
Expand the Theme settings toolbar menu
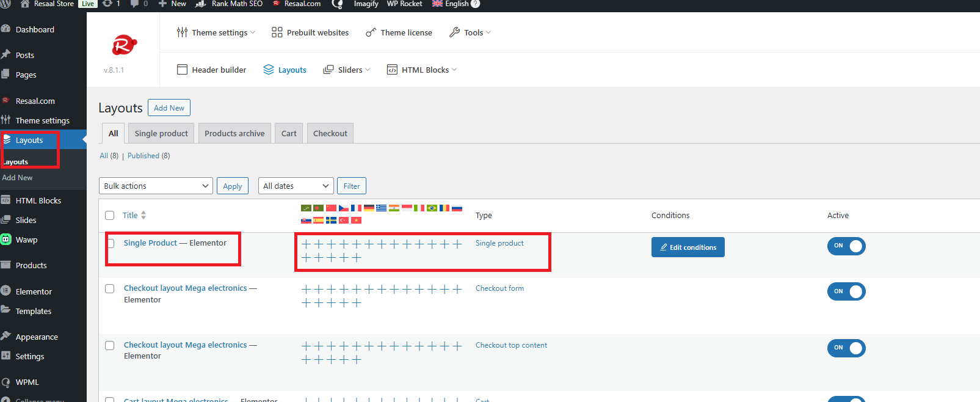point(216,32)
